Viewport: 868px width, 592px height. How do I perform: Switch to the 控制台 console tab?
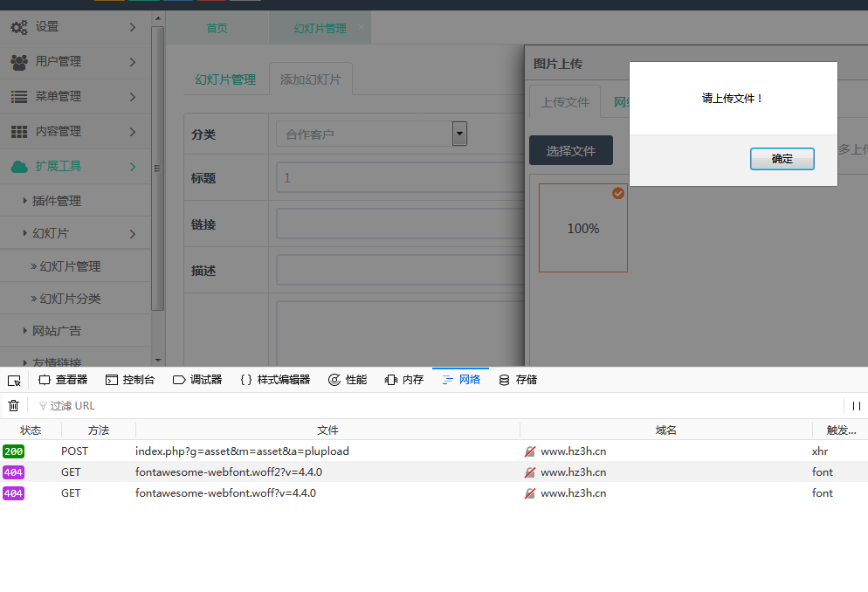pyautogui.click(x=130, y=380)
